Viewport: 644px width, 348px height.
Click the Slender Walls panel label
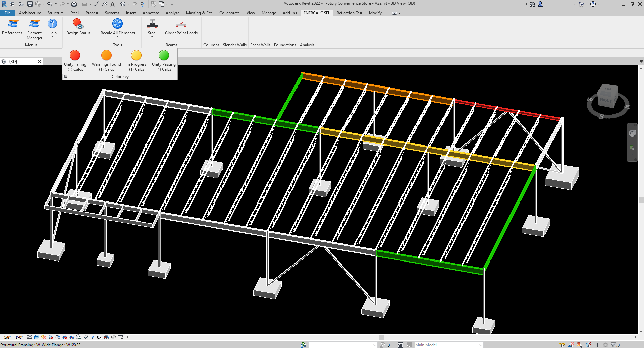coord(234,45)
